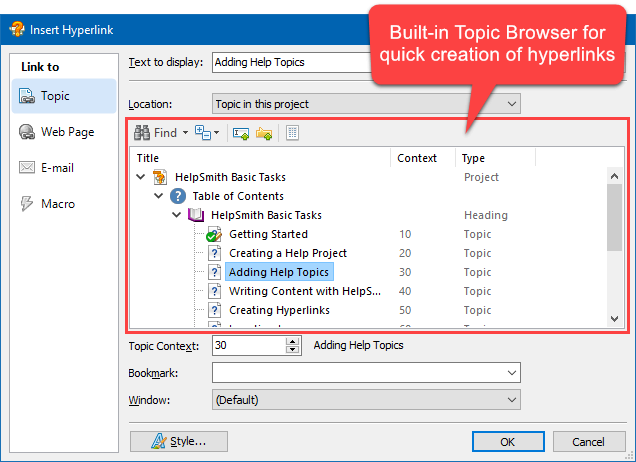Select the Table of Contents tree item
Viewport: 636px width, 462px height.
point(238,196)
